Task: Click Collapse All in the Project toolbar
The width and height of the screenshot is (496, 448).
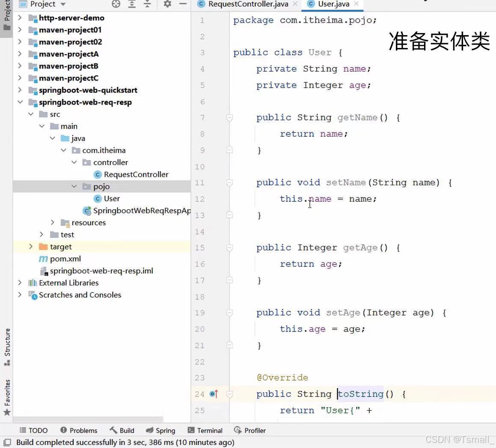Action: [x=147, y=4]
